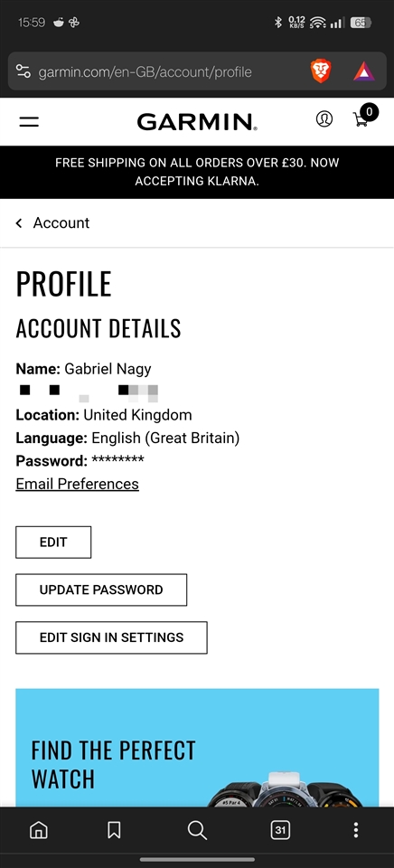The width and height of the screenshot is (394, 868).
Task: Tap the Brave Shields lion icon
Action: pyautogui.click(x=321, y=71)
